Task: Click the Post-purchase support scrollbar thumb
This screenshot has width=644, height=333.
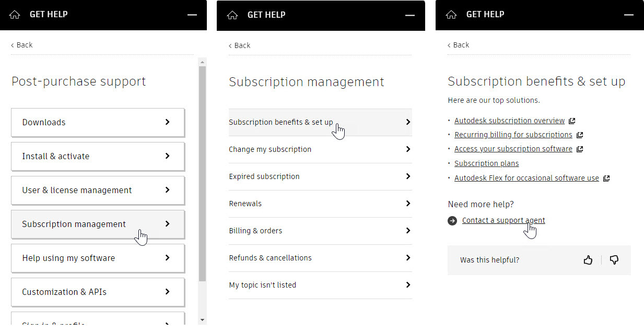Action: coord(203,174)
